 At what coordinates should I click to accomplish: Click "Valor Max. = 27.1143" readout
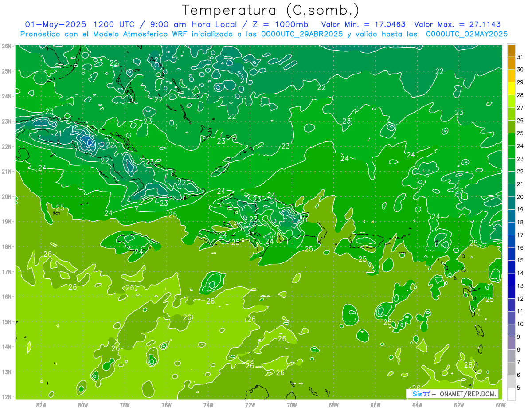[458, 24]
